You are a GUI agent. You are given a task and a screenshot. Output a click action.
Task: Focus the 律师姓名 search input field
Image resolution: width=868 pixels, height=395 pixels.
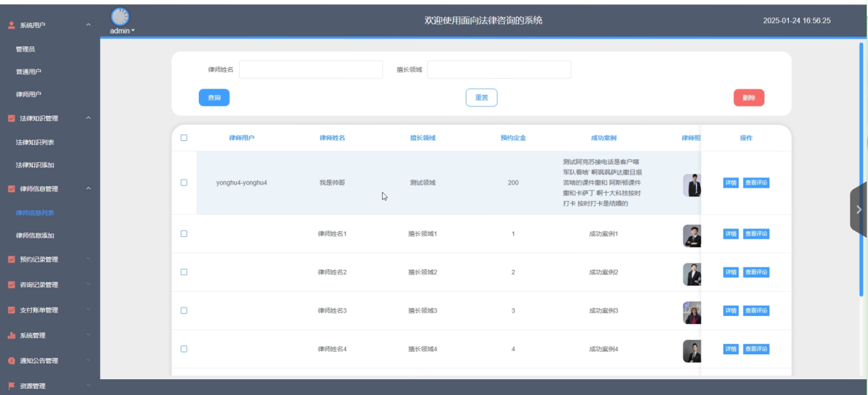[x=311, y=70]
